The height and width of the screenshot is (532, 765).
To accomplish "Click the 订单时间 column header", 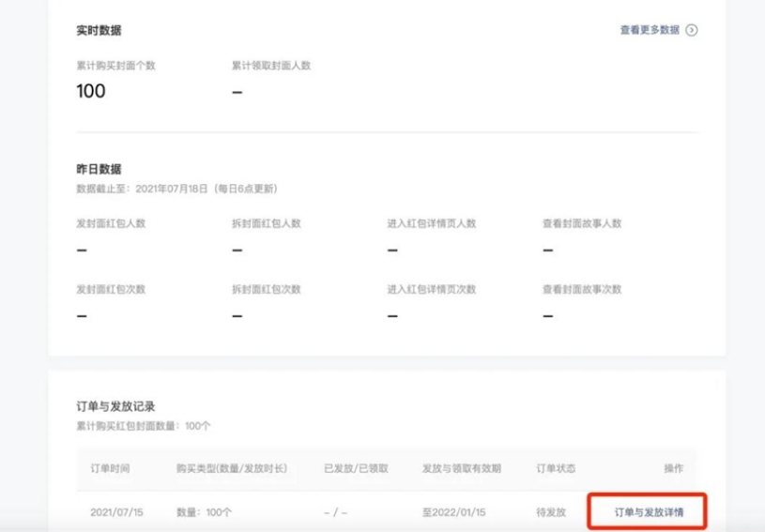I will (x=110, y=468).
